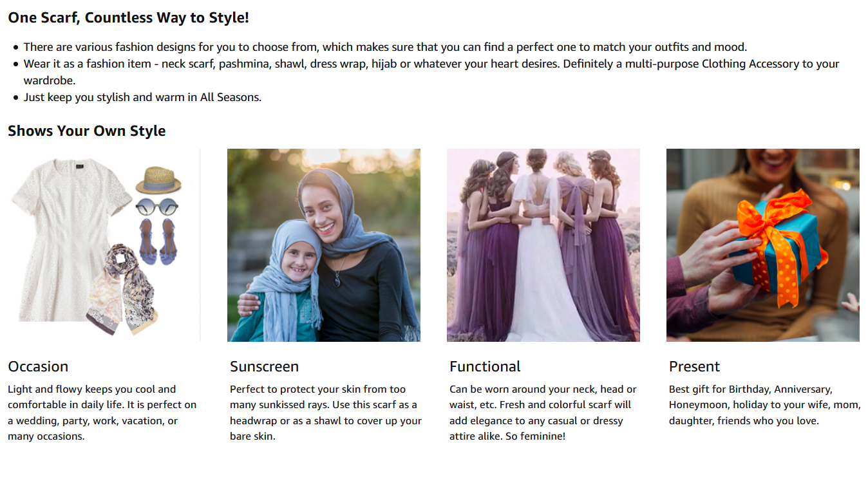Image resolution: width=868 pixels, height=477 pixels.
Task: Click the 'Functional' heading
Action: click(485, 366)
